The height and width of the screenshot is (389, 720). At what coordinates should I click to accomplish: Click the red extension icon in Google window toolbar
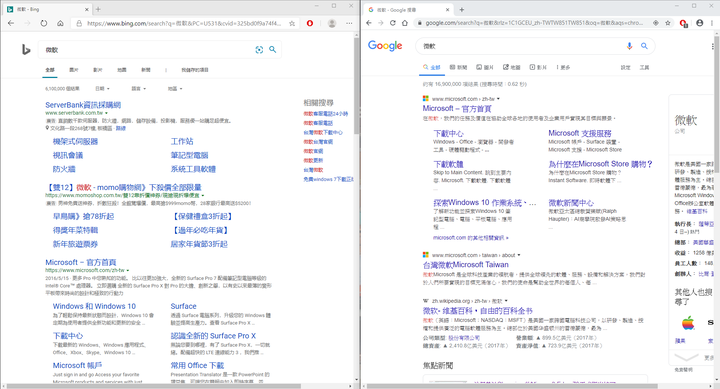click(683, 23)
